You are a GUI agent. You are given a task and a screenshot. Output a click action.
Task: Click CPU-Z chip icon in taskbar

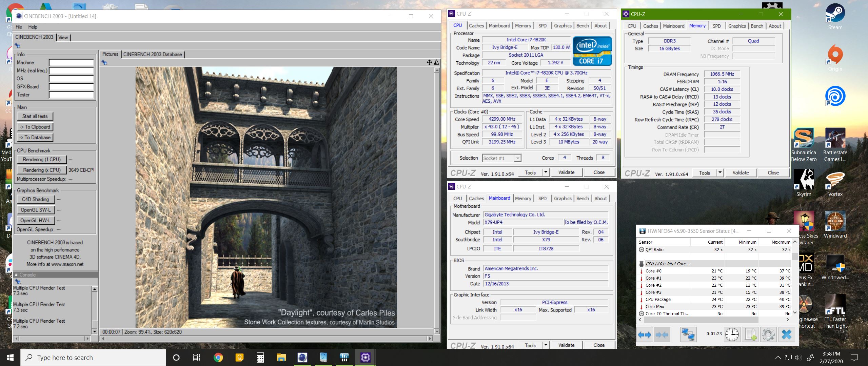[365, 358]
